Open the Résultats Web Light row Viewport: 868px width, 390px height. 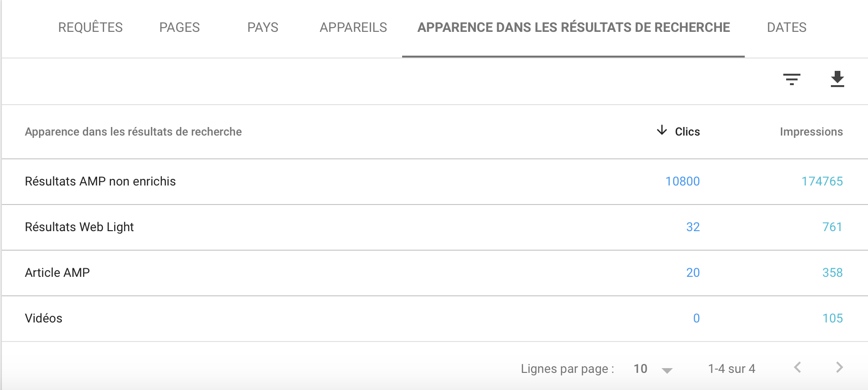pos(435,227)
